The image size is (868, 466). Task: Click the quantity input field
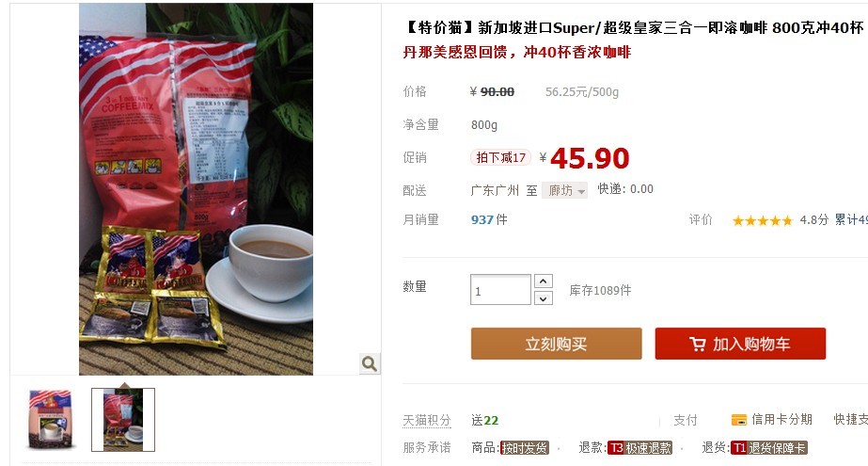click(500, 290)
